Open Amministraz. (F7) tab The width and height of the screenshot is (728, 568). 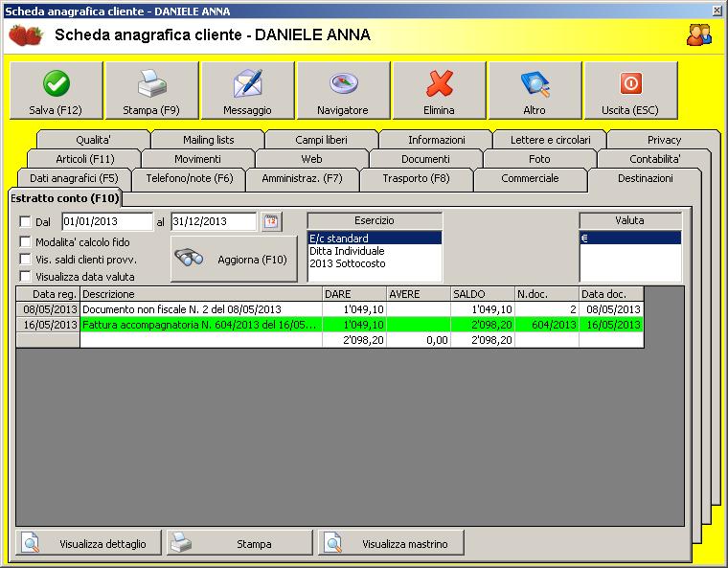click(303, 178)
